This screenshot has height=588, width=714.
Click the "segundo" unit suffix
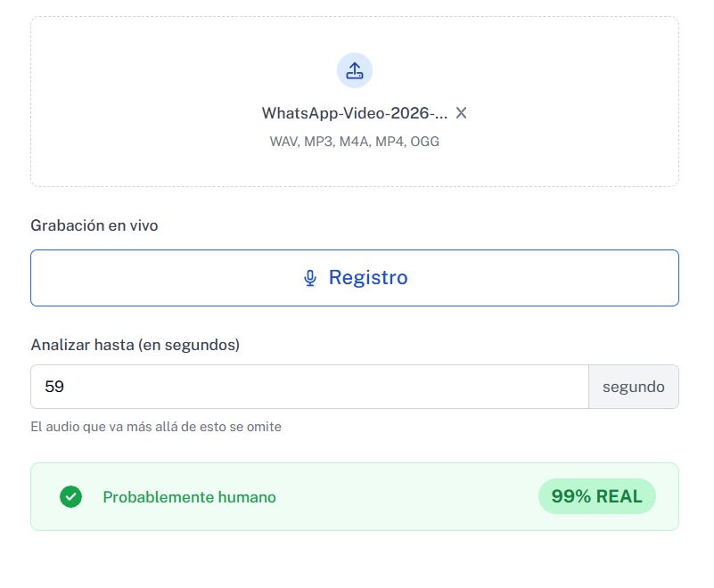(633, 387)
